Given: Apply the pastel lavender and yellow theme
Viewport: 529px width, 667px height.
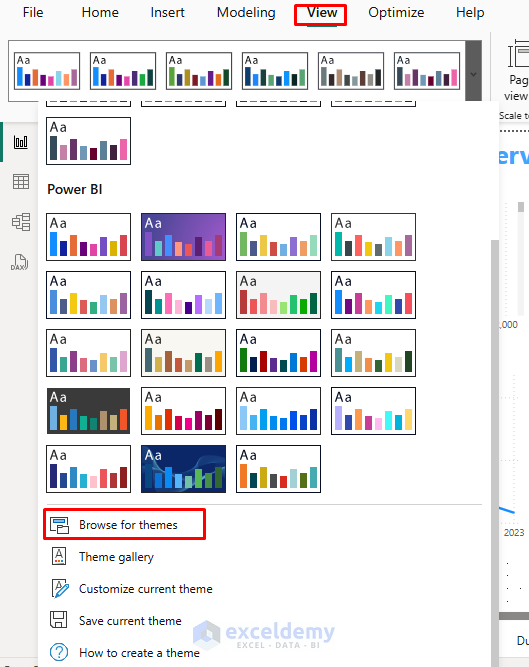Looking at the screenshot, I should click(x=373, y=411).
